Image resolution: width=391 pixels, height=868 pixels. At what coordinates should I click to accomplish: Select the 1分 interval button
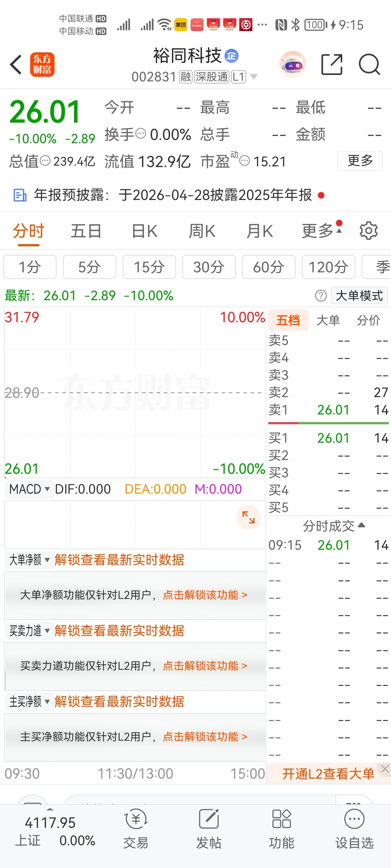[x=30, y=267]
